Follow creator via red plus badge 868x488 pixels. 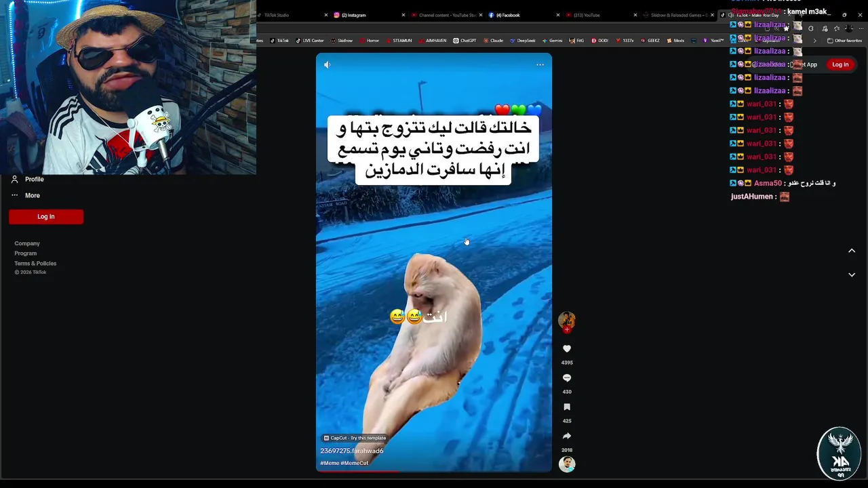pyautogui.click(x=567, y=329)
